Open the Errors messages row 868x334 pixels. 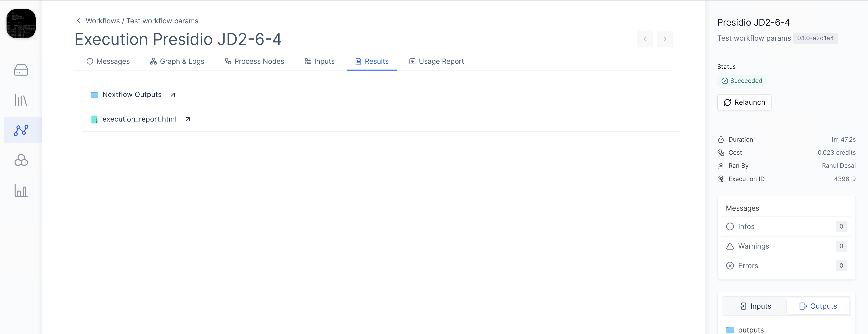[786, 266]
